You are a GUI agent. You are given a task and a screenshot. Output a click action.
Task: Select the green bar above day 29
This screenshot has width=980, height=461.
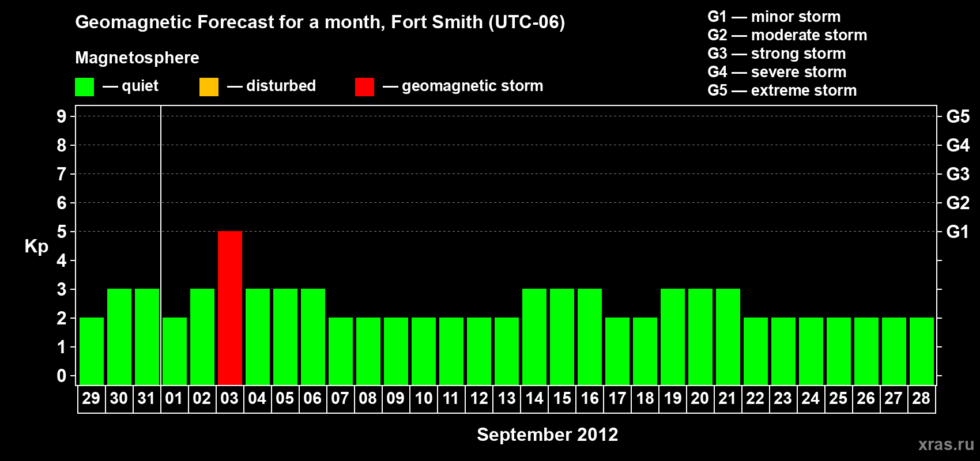pos(92,351)
